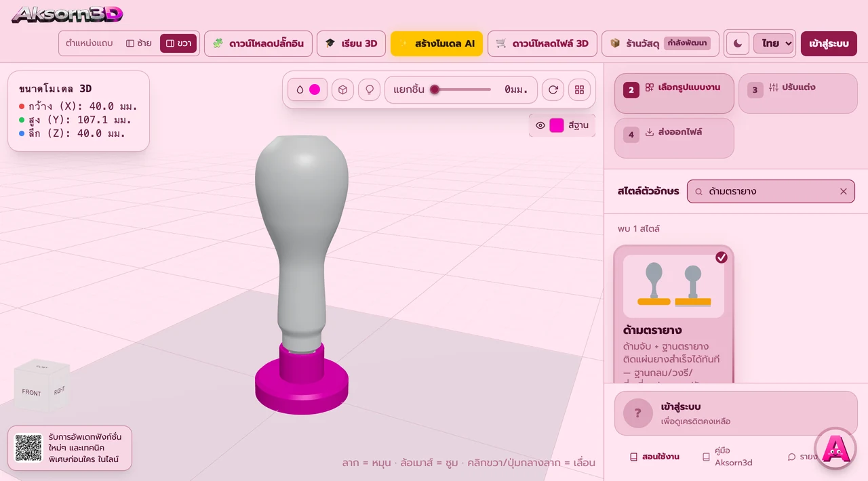Image resolution: width=868 pixels, height=481 pixels.
Task: Toggle the grid layout icon
Action: click(x=579, y=89)
